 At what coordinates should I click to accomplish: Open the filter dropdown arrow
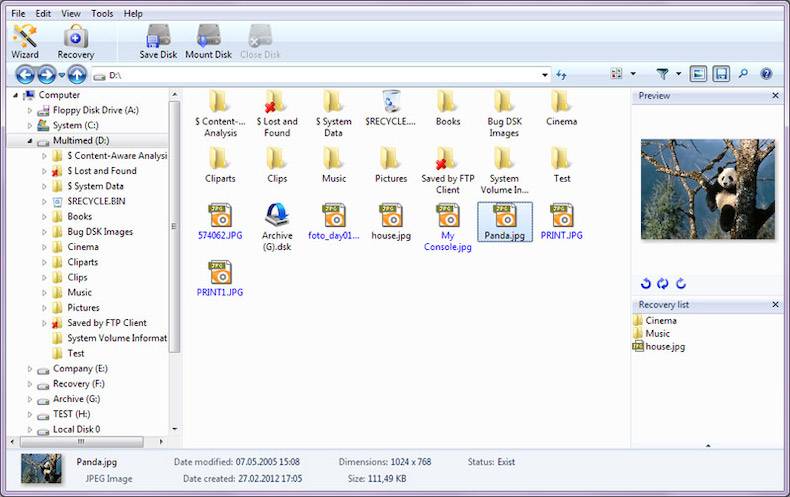pos(679,74)
